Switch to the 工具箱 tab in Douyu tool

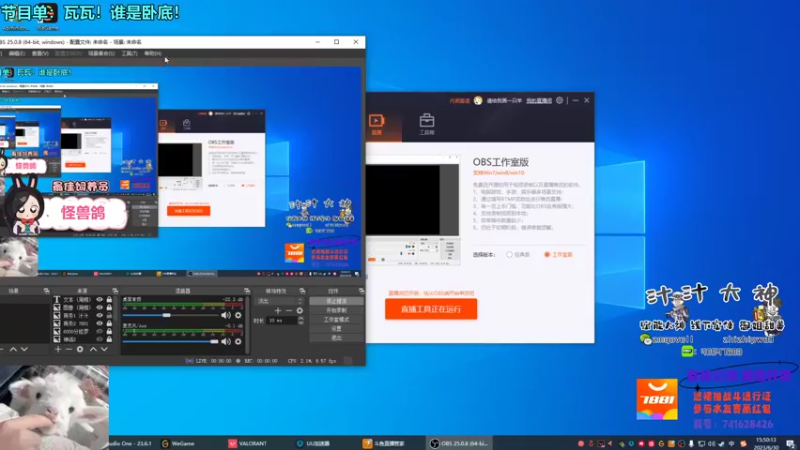coord(427,124)
